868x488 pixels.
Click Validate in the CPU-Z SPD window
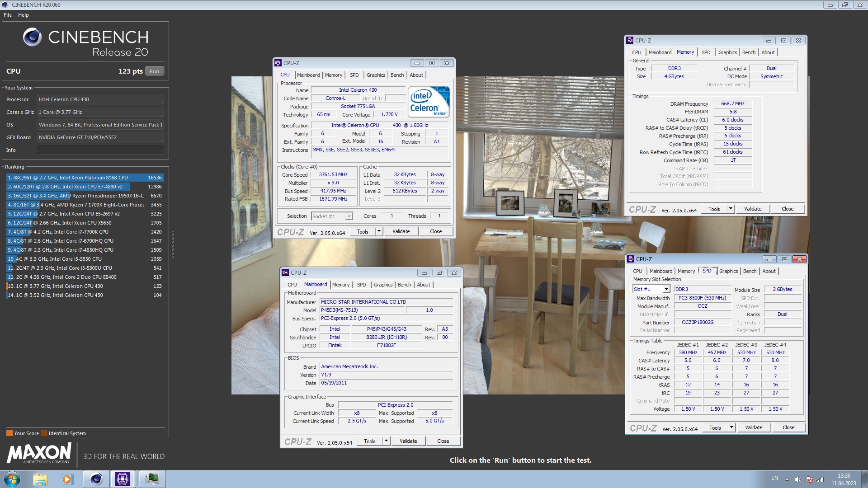[754, 427]
